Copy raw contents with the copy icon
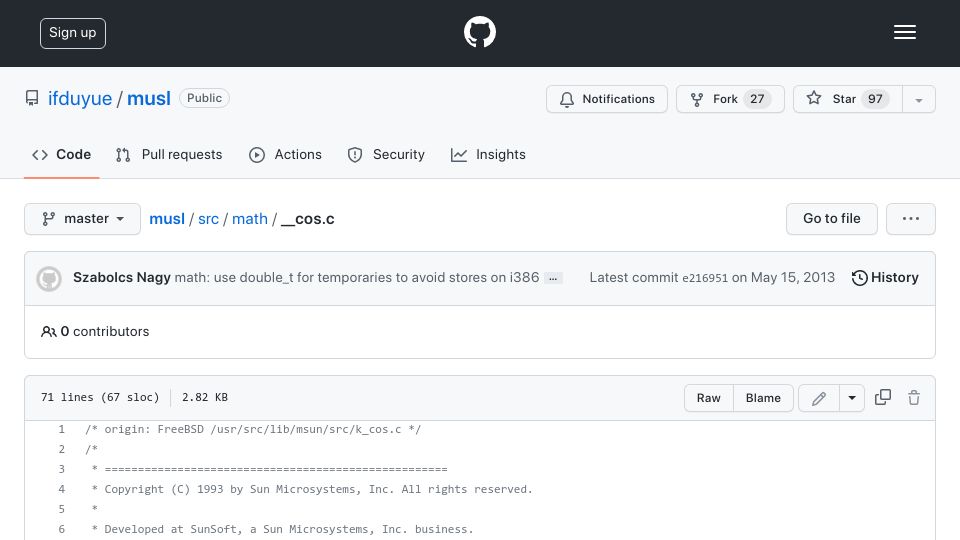Image resolution: width=960 pixels, height=540 pixels. click(883, 397)
